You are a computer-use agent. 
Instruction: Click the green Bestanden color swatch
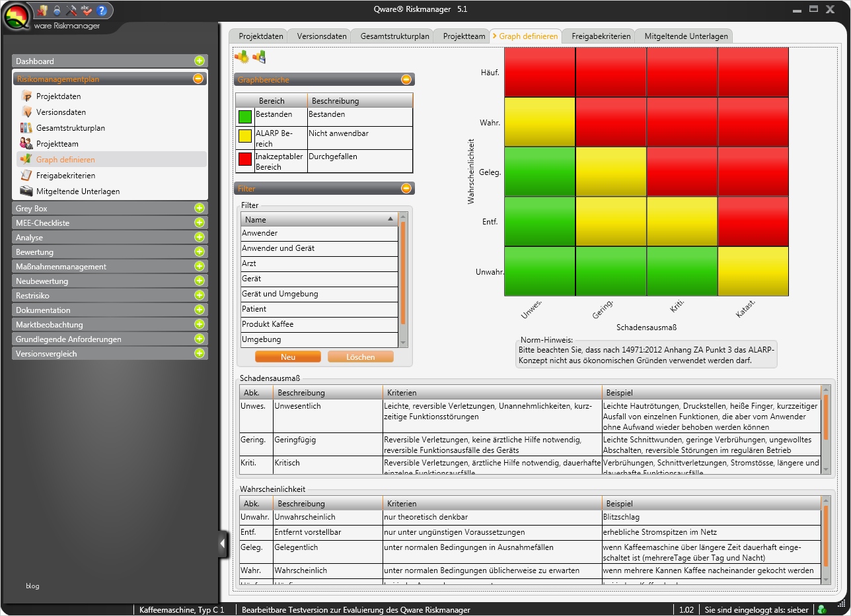point(245,117)
